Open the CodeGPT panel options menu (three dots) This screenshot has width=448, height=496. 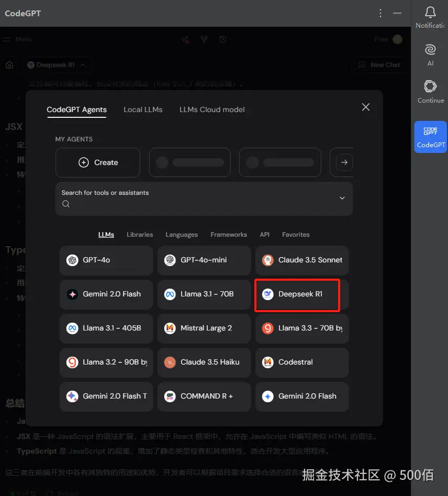(380, 13)
